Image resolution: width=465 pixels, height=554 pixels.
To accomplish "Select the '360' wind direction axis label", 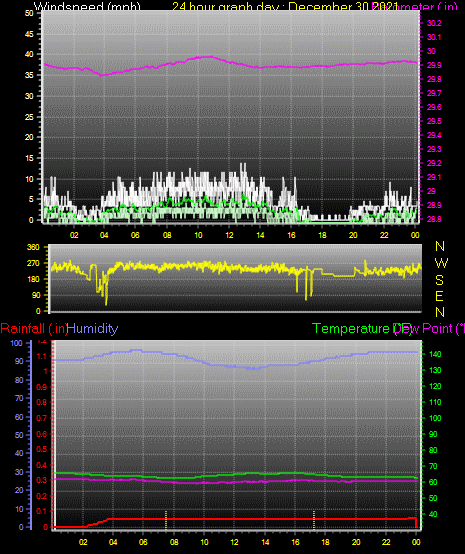I will [34, 247].
